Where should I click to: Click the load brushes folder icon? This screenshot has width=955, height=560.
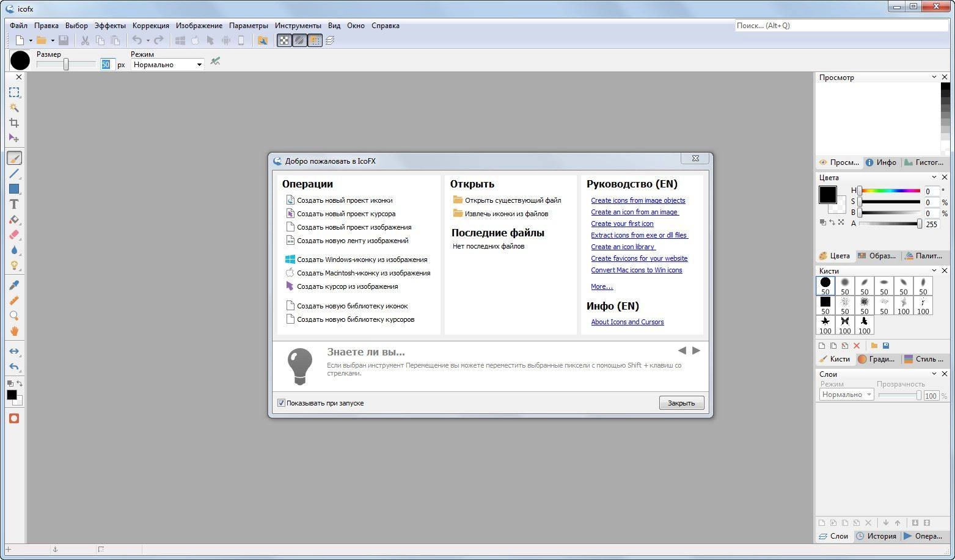(x=874, y=346)
